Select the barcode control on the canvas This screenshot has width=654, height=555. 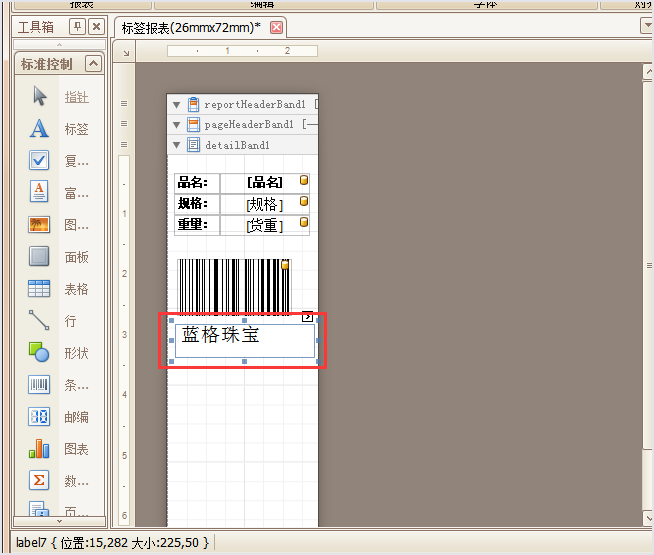234,286
